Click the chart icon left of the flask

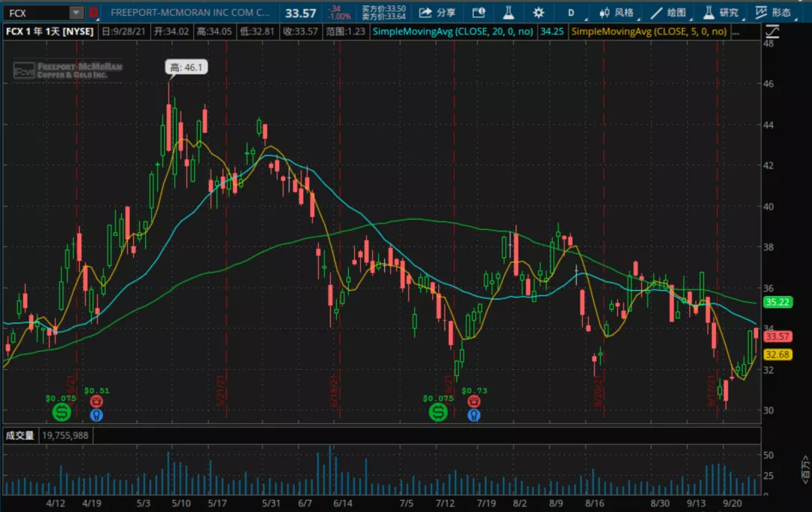477,12
